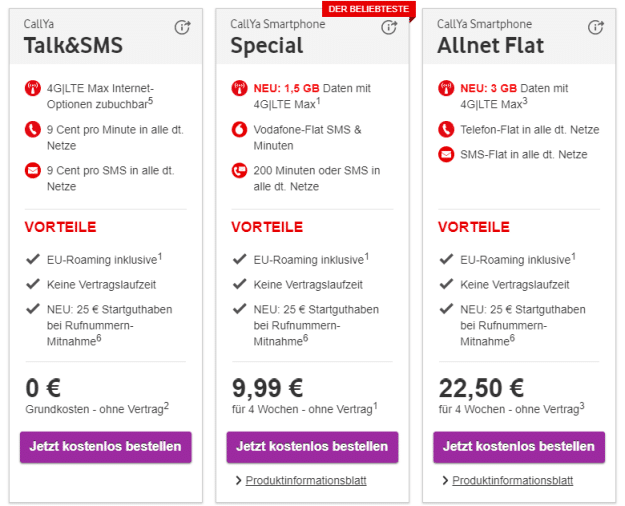This screenshot has width=625, height=506.
Task: Order the CallYa Special tariff
Action: [312, 447]
